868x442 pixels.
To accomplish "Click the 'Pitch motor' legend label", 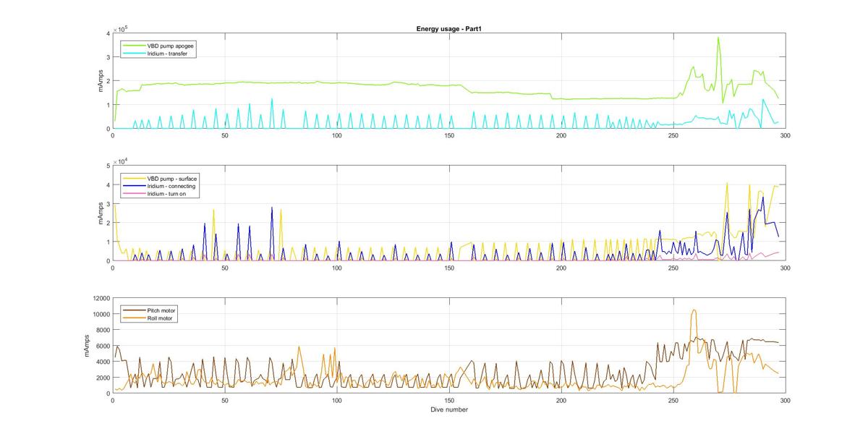I will click(161, 310).
